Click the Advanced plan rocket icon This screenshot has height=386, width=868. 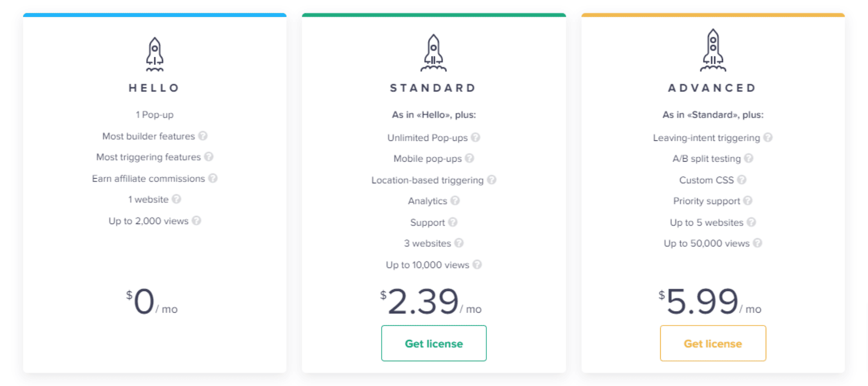pos(713,50)
